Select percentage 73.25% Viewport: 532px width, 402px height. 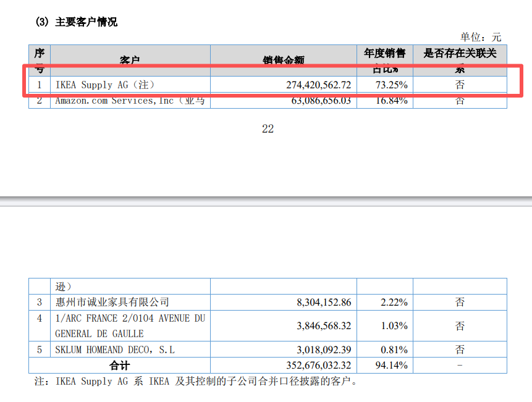coord(391,85)
